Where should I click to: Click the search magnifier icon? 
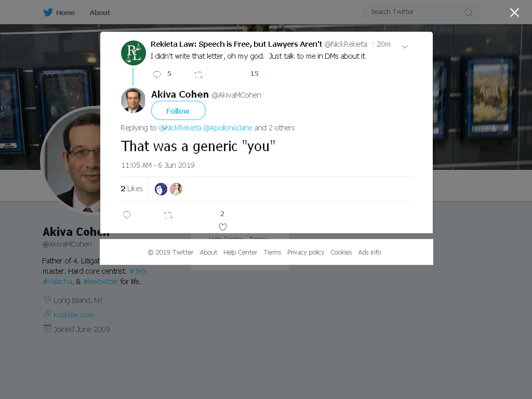click(468, 12)
